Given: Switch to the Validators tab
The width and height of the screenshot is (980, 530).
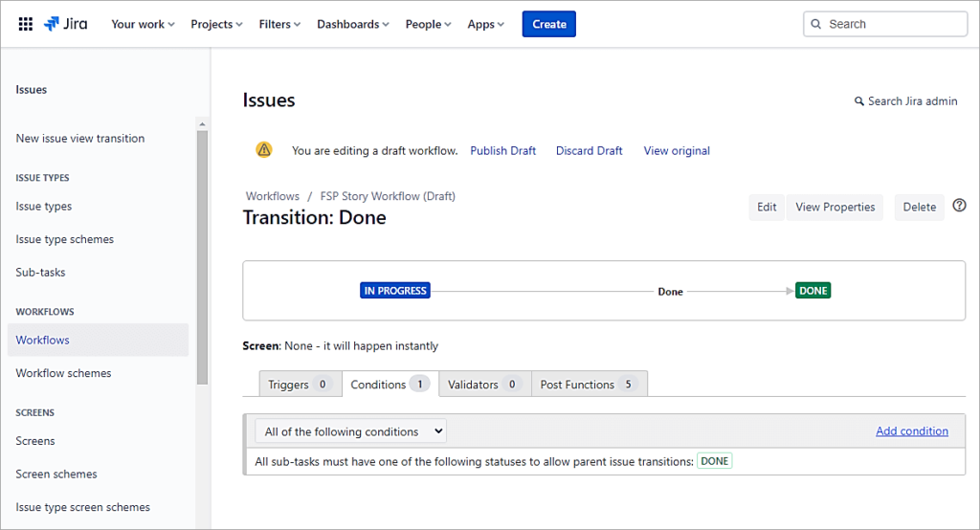Looking at the screenshot, I should pos(483,385).
